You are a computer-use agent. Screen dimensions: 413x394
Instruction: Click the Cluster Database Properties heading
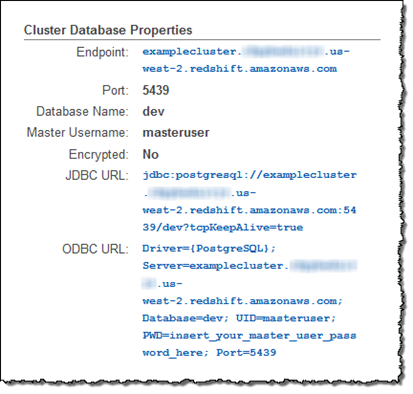pos(108,30)
